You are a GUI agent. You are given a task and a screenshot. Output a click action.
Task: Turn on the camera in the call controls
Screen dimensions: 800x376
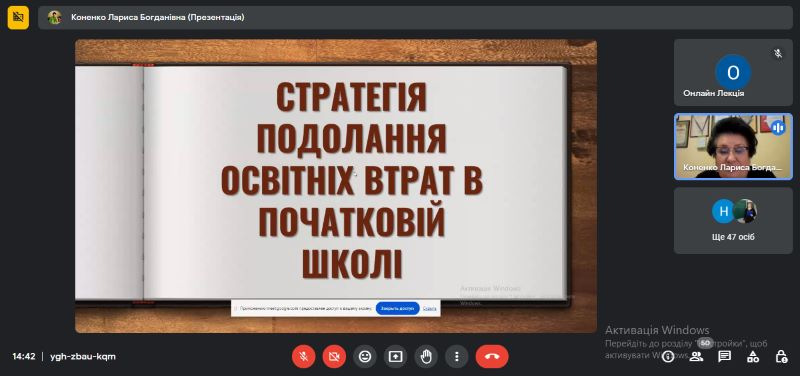pos(334,357)
